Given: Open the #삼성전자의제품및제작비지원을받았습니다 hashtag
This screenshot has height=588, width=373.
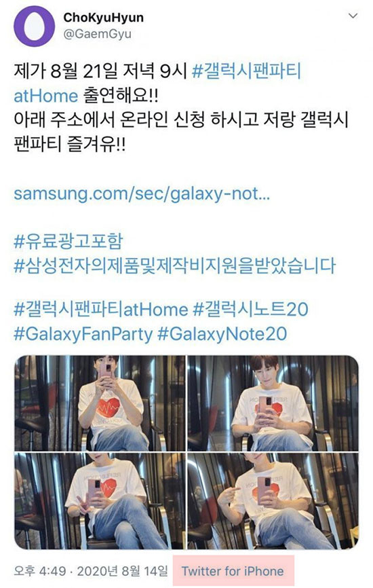Looking at the screenshot, I should click(x=174, y=265).
